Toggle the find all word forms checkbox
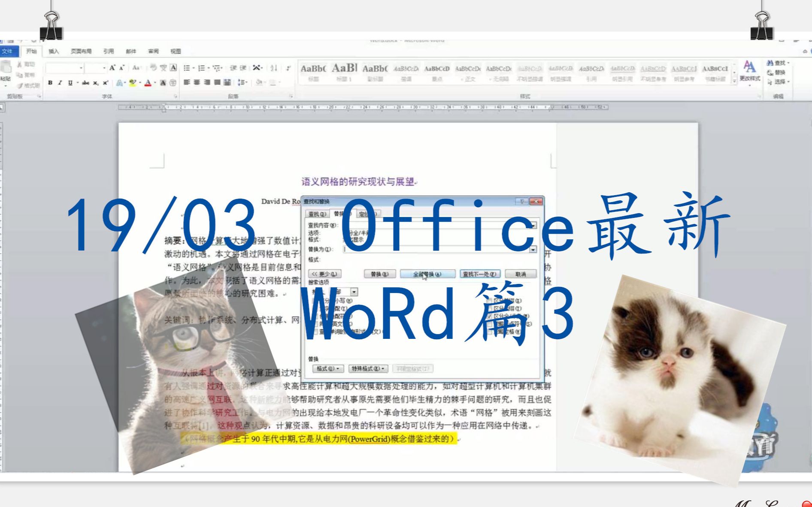This screenshot has width=812, height=507. point(316,332)
